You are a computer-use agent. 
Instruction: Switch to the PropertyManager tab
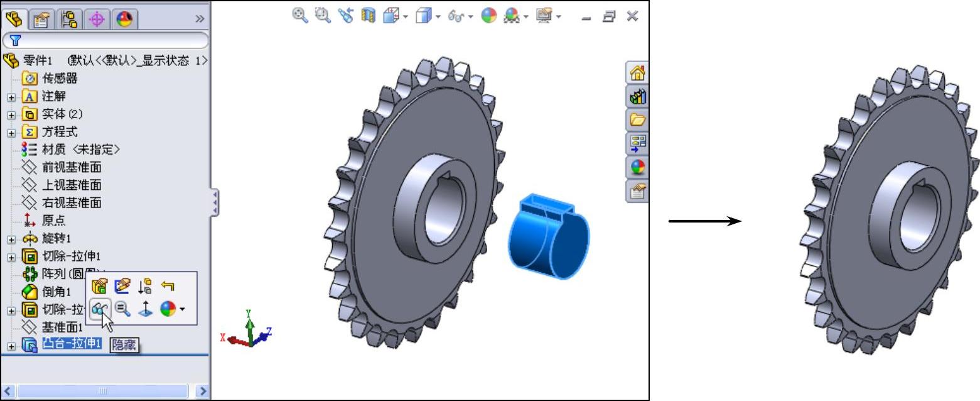pos(41,19)
